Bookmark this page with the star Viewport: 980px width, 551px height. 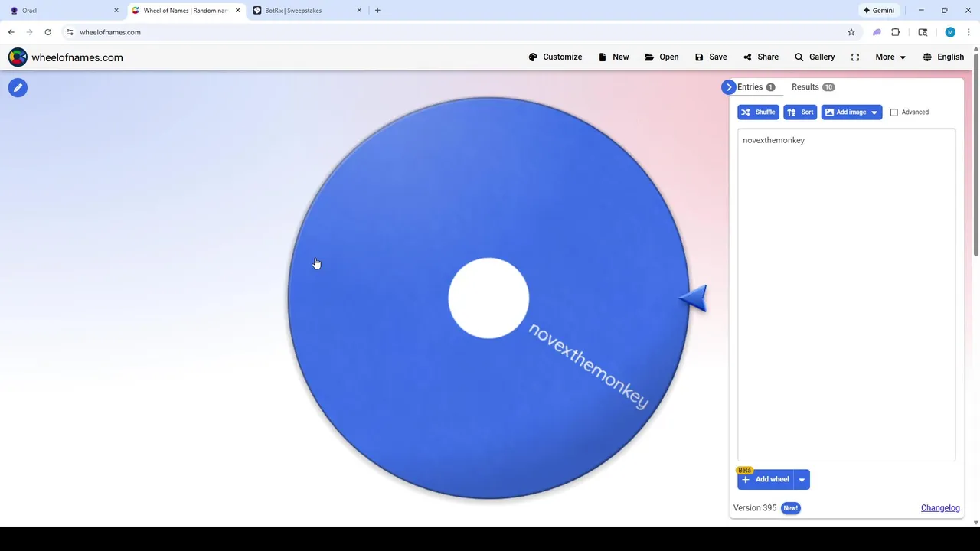coord(851,32)
